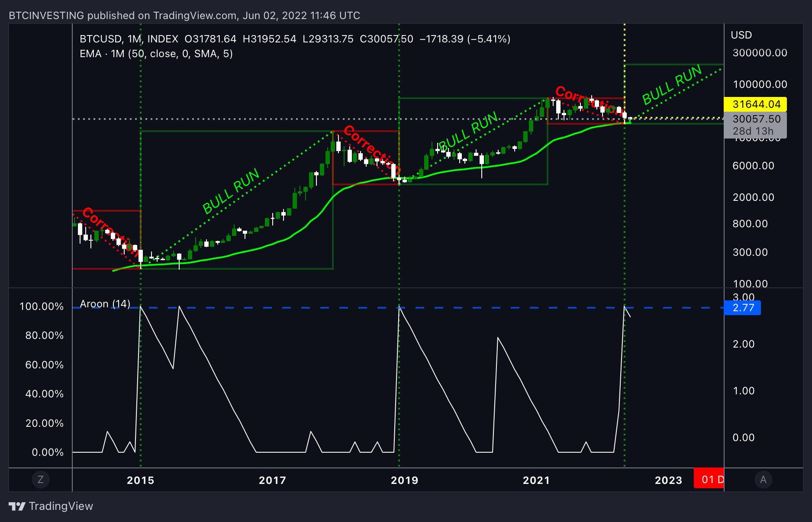The height and width of the screenshot is (522, 812).
Task: Select the BTCUSD symbol title
Action: (101, 39)
